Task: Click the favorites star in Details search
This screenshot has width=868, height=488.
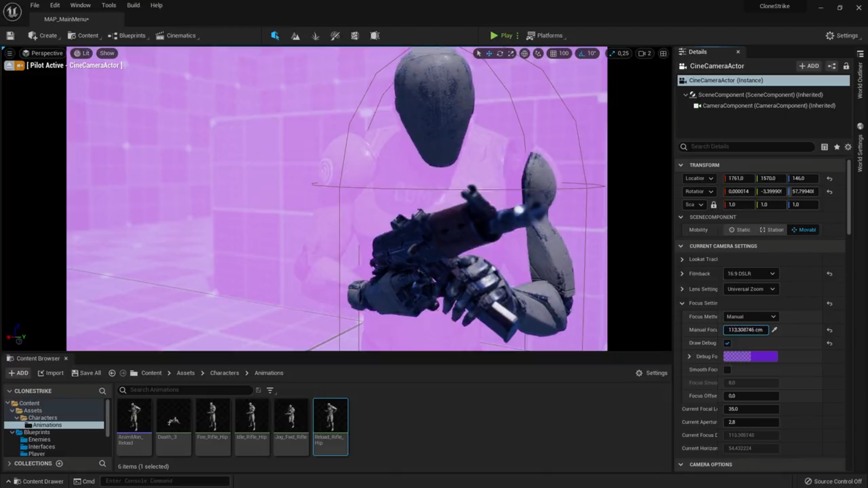Action: [837, 147]
